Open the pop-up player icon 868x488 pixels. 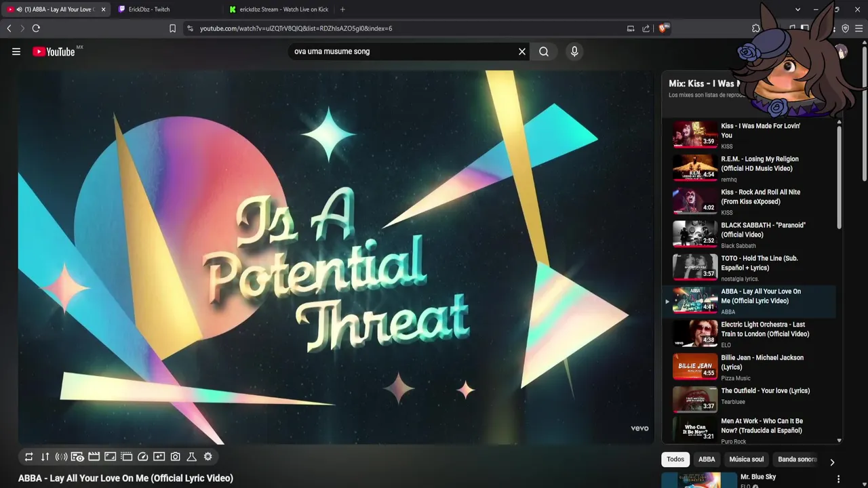[x=126, y=457]
